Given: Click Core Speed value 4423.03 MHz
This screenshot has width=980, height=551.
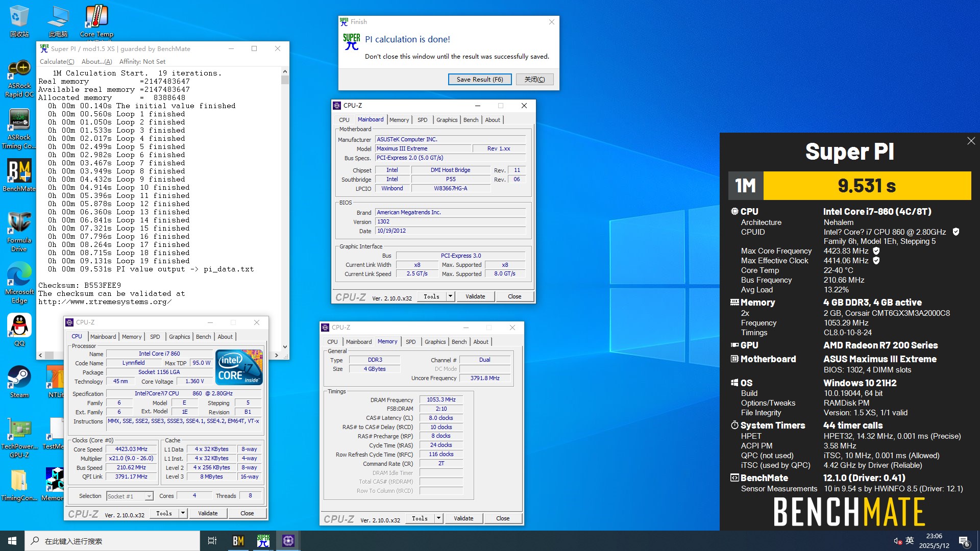Looking at the screenshot, I should 131,449.
